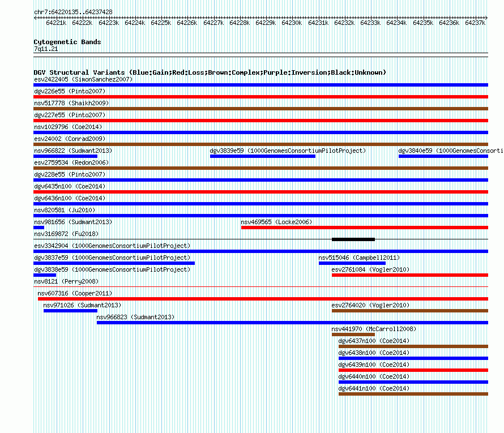Select nsv515046 (Campbell2011) variant

point(352,263)
